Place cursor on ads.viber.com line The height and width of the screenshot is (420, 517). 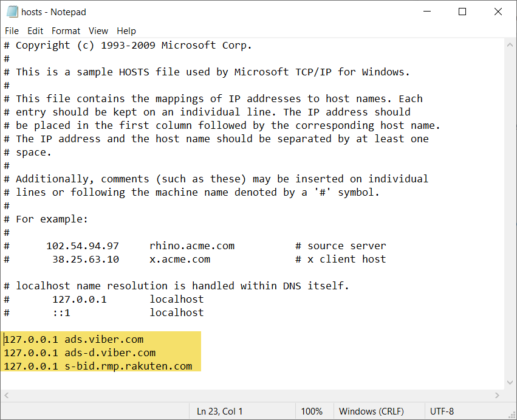coord(74,340)
